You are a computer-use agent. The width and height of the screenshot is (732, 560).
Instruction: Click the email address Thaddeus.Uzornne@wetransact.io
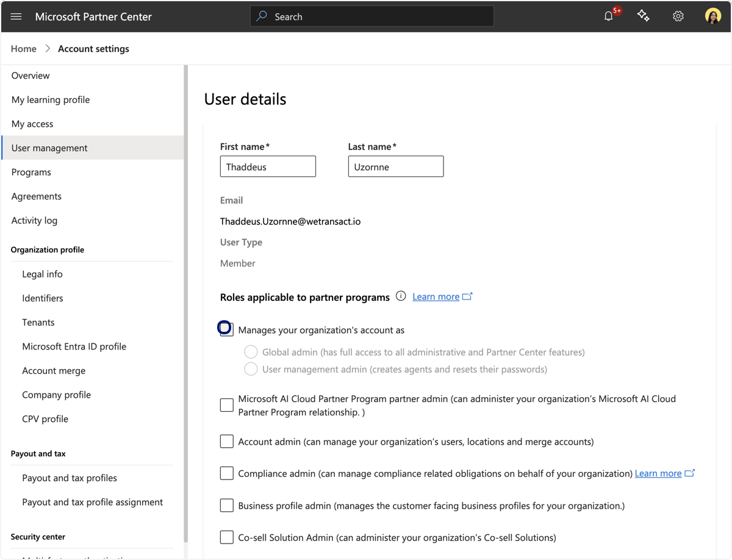coord(290,221)
